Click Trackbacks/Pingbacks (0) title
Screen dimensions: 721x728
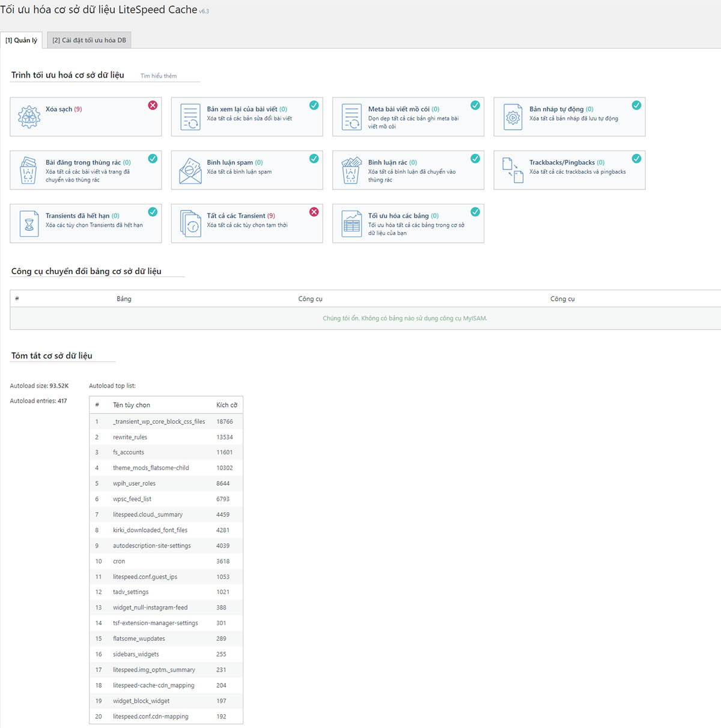pos(567,162)
